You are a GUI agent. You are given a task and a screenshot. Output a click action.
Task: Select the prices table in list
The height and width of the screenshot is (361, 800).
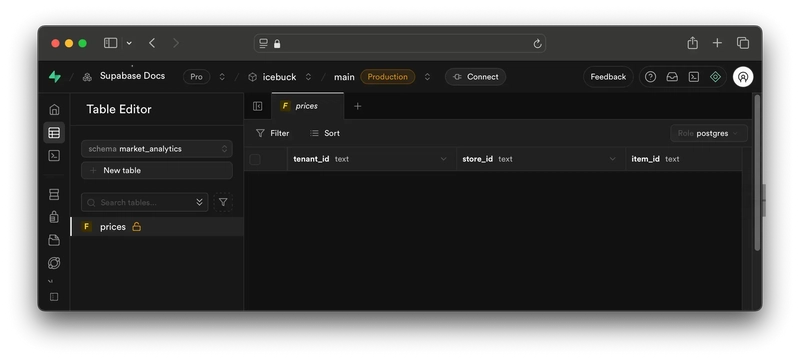pos(157,226)
